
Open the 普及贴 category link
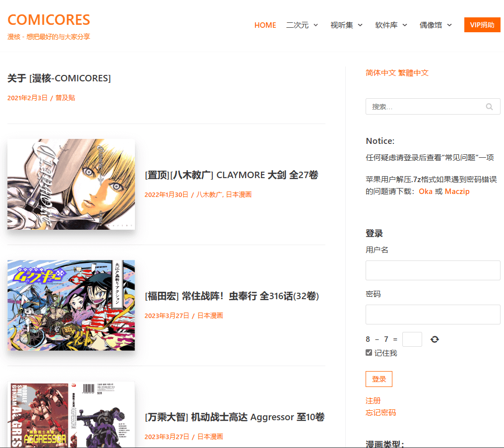(65, 98)
